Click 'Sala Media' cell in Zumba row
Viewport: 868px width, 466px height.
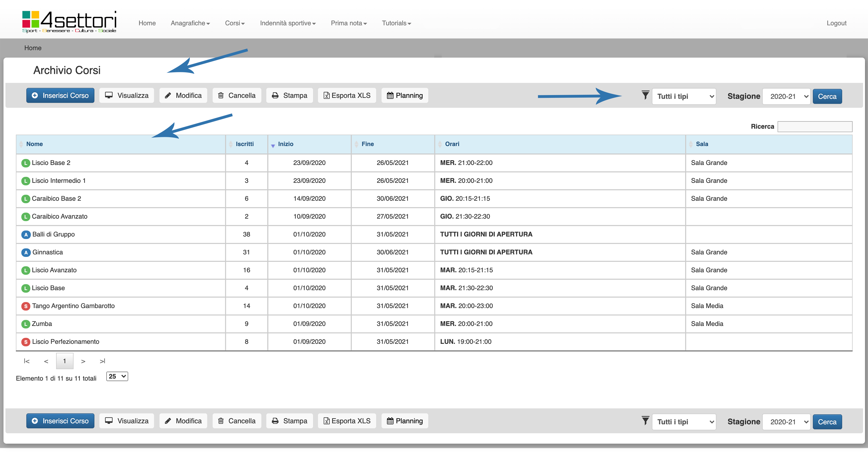[769, 324]
